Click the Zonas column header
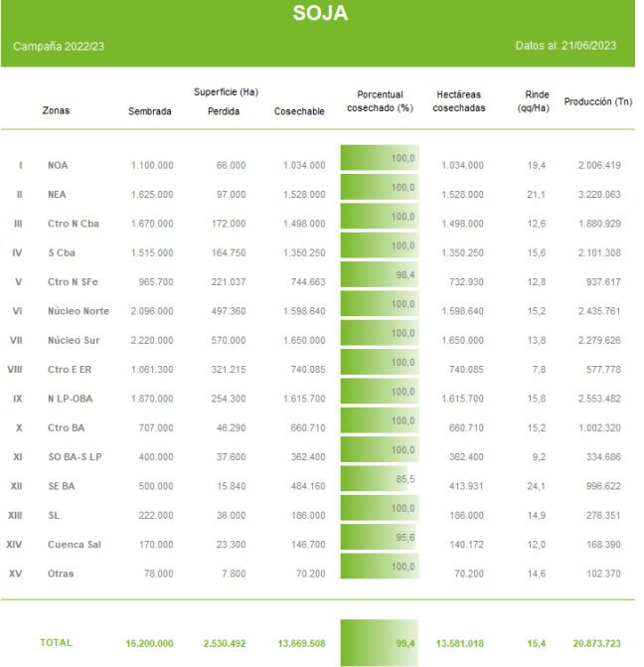Screen dimensions: 644x667 tap(56, 111)
